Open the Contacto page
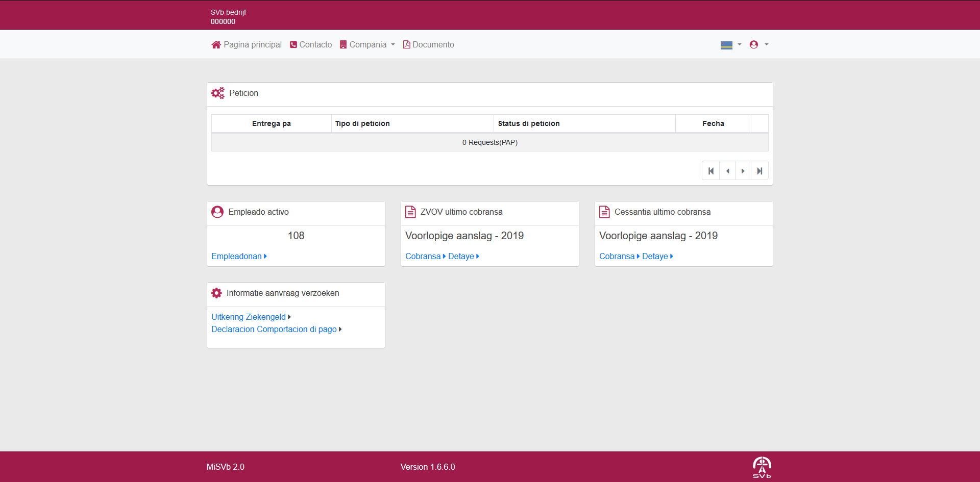Image resolution: width=980 pixels, height=482 pixels. (315, 45)
